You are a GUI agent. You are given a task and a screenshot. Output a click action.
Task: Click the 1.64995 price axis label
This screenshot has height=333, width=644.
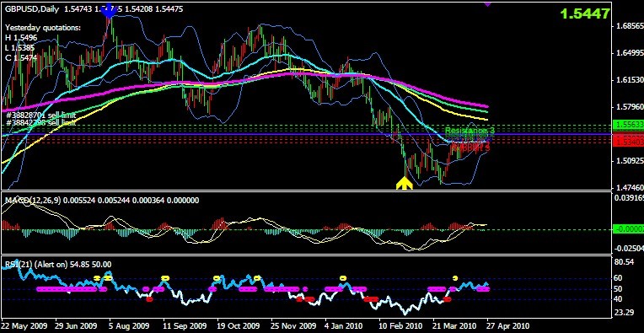pos(630,53)
